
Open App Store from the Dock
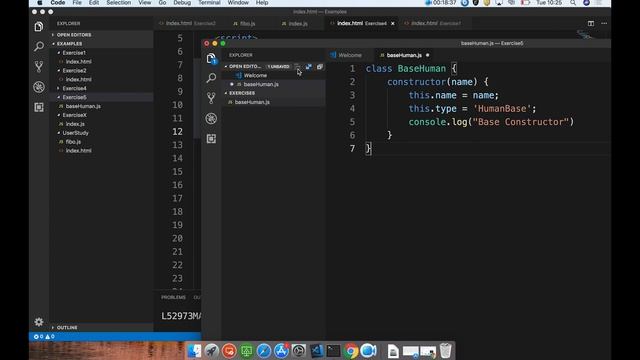[281, 351]
